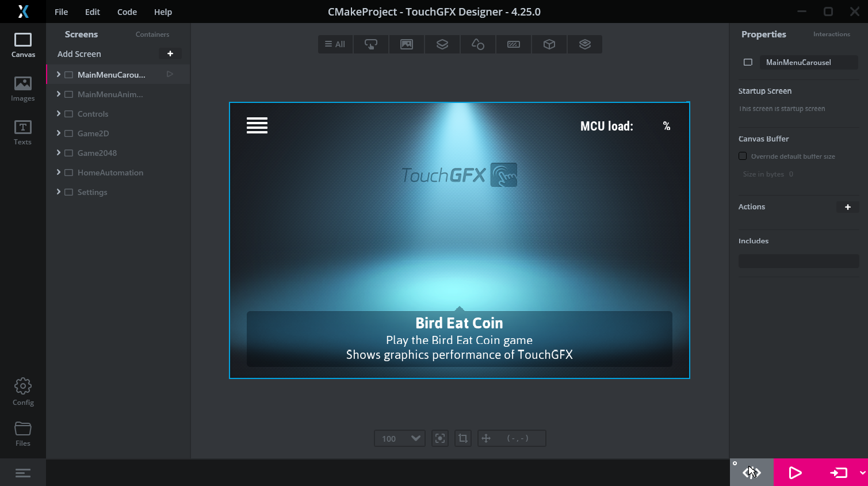Open the Code menu

pos(127,12)
